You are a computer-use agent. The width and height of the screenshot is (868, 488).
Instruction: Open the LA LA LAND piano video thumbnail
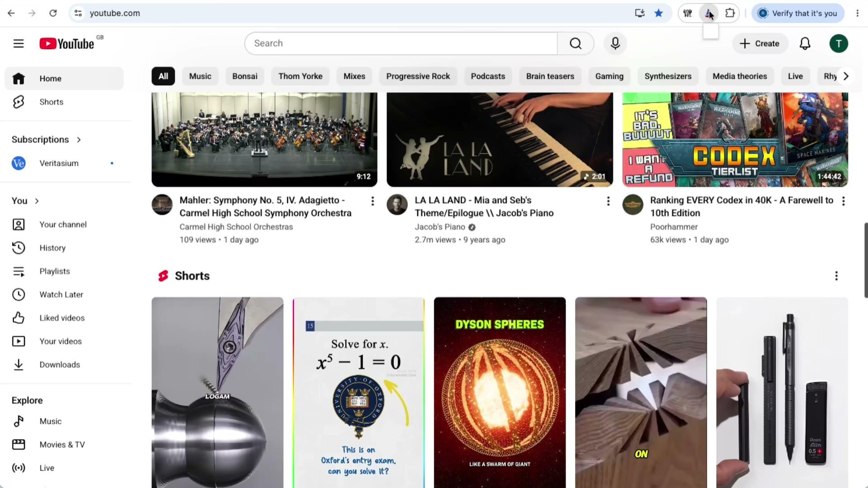point(500,140)
